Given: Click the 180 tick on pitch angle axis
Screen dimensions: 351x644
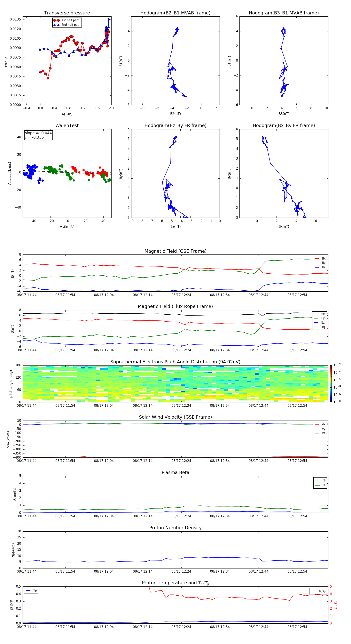Looking at the screenshot, I should tap(18, 365).
